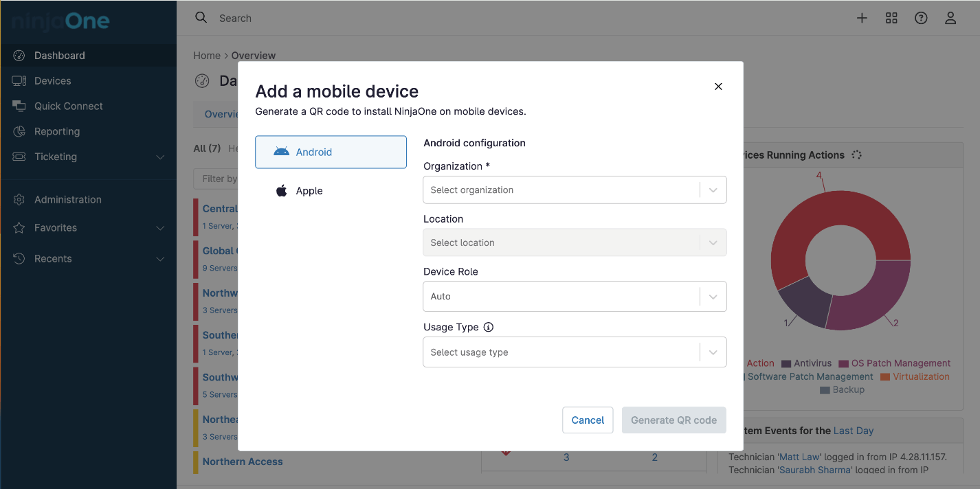Click the plus add icon in header
Screen dimensions: 980x489
coord(862,19)
